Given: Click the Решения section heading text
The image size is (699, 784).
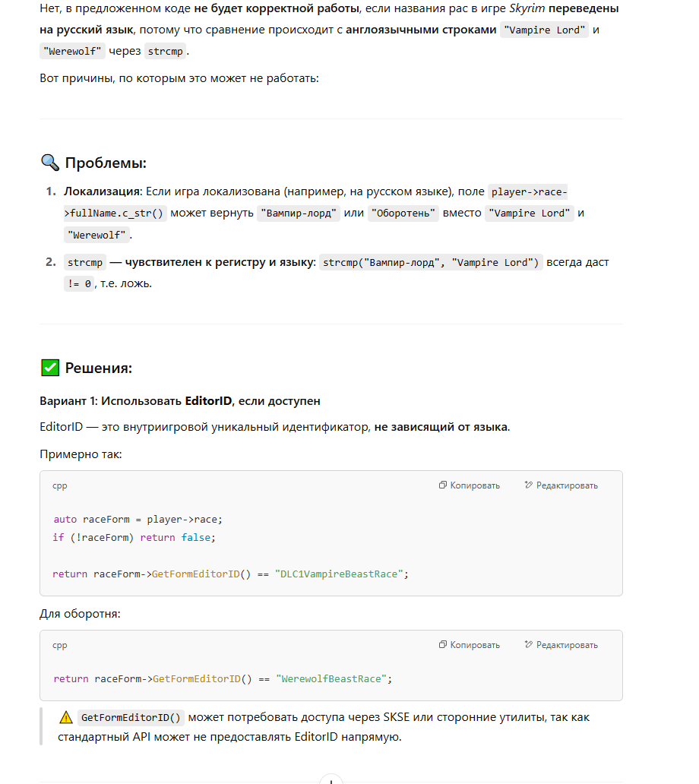Looking at the screenshot, I should [x=99, y=368].
